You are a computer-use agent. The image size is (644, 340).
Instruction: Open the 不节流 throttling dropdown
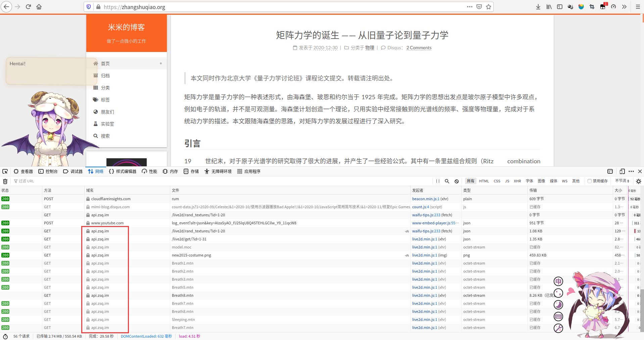622,181
